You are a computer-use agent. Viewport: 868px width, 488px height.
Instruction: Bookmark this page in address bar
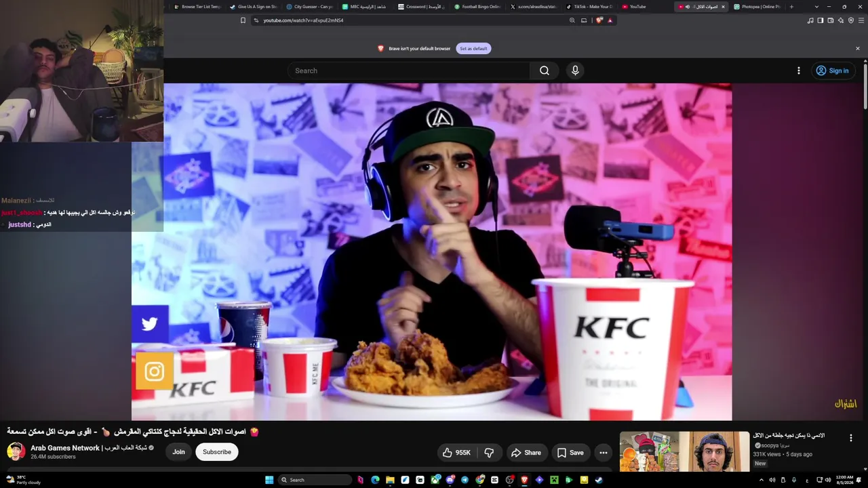click(x=243, y=20)
